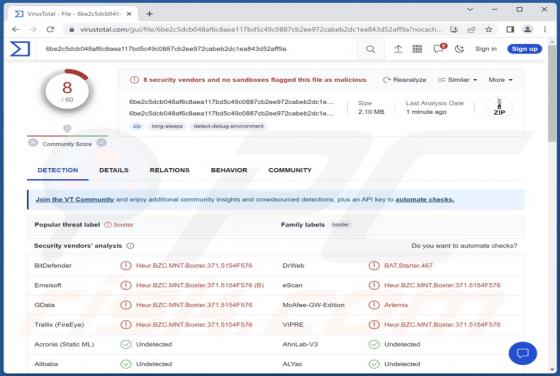The image size is (560, 376).
Task: Toggle dark mode moon icon
Action: coord(459,49)
